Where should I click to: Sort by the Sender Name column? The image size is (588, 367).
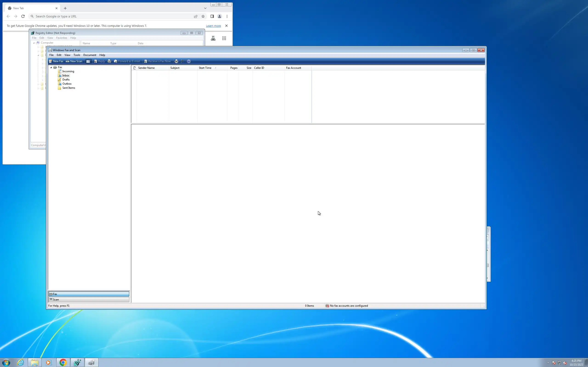146,68
